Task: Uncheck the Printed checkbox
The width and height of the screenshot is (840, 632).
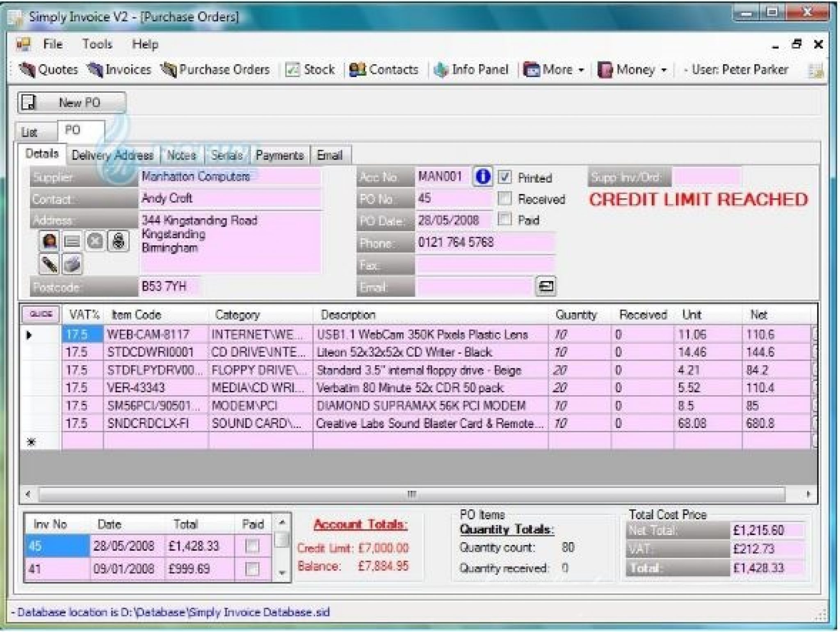Action: [x=505, y=177]
